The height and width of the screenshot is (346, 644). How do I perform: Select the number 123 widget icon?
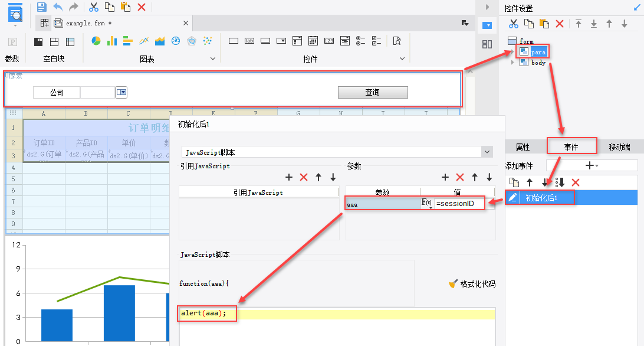pyautogui.click(x=329, y=41)
